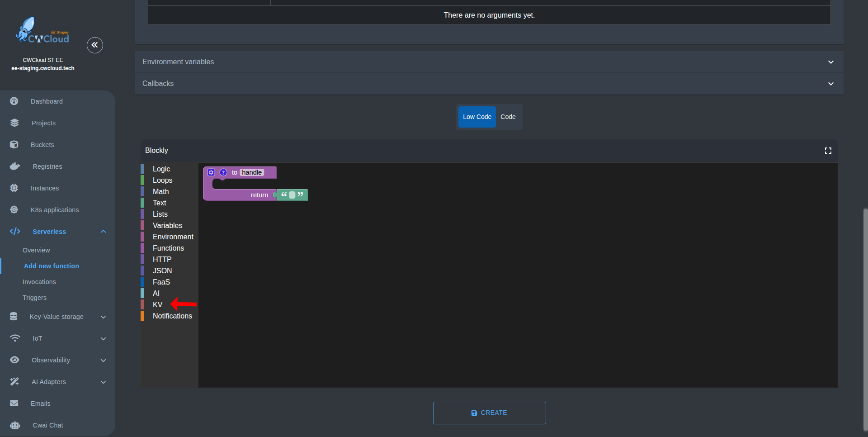
Task: Open the Text block category
Action: pyautogui.click(x=169, y=203)
